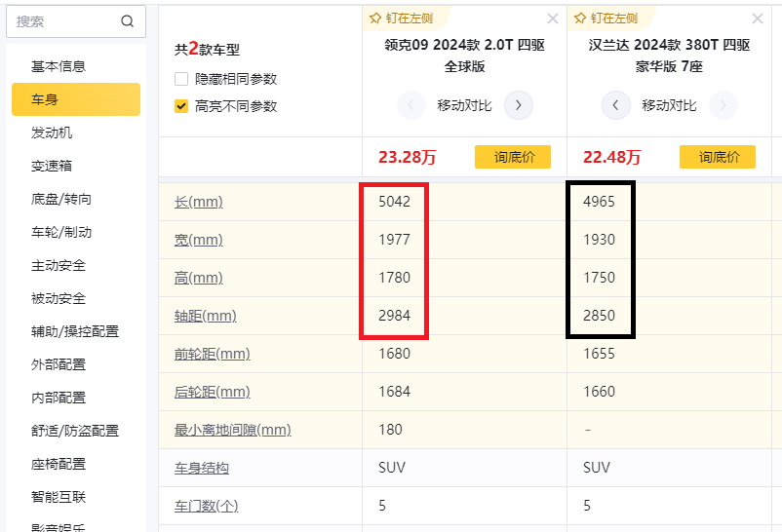Open 智能互联 section
Image resolution: width=782 pixels, height=532 pixels.
(x=59, y=497)
